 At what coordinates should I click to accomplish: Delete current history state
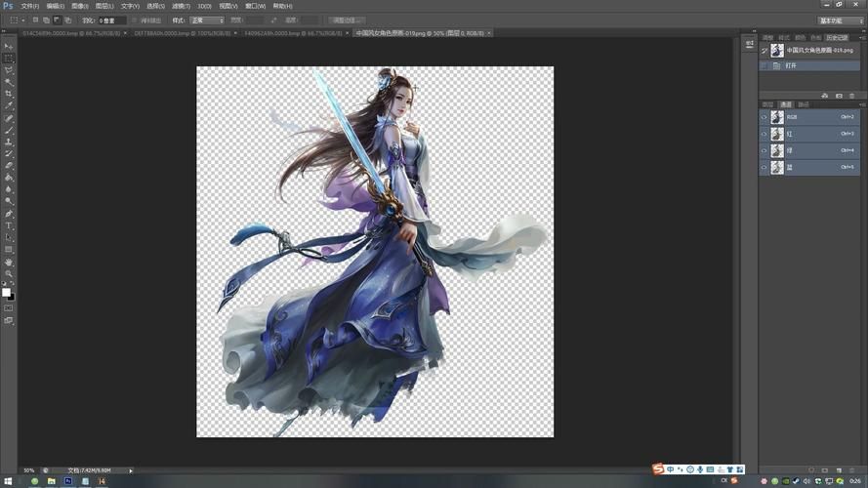coord(852,96)
